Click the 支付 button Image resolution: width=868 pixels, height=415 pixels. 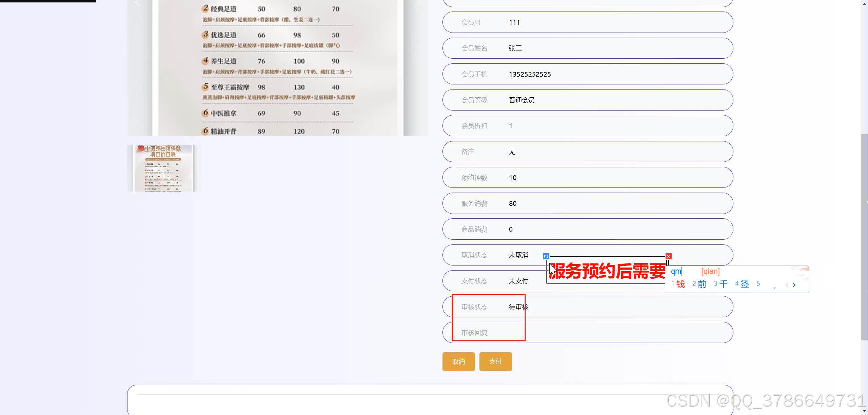click(x=495, y=361)
